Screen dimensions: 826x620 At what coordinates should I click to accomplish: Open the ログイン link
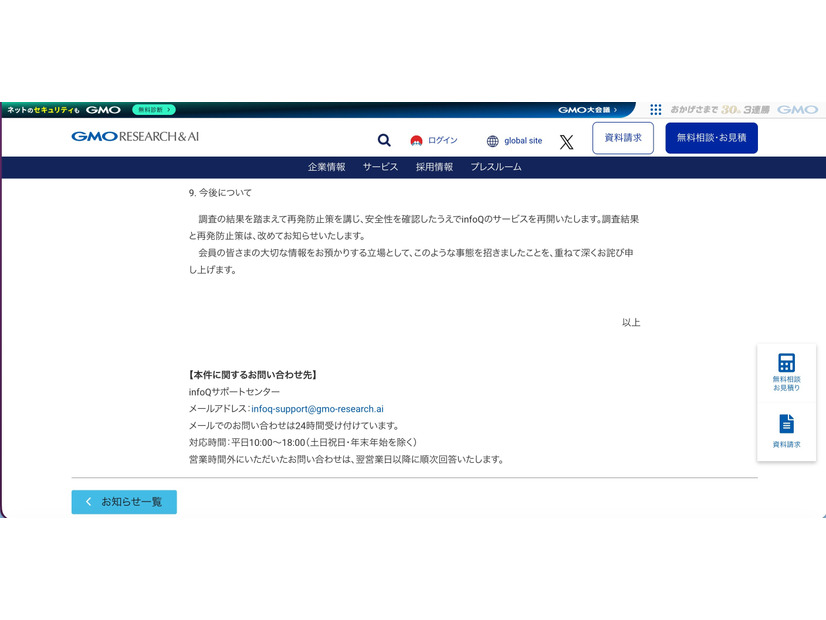(442, 140)
